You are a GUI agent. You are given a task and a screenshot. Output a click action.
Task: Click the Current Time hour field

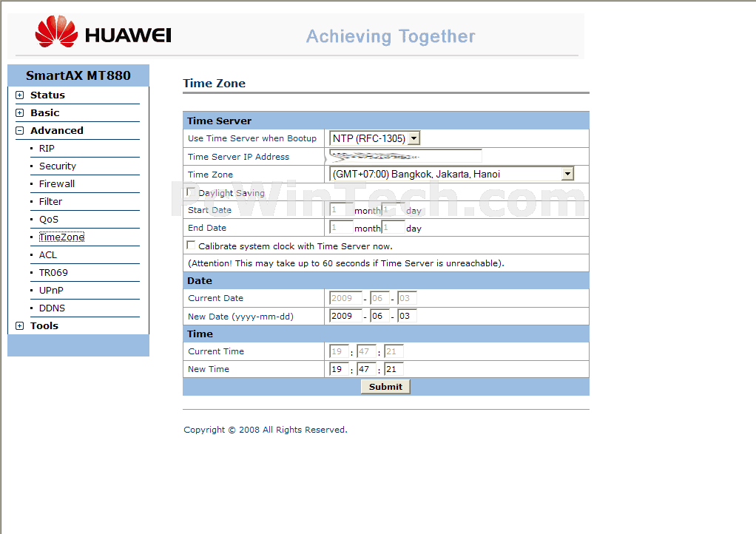click(x=339, y=351)
